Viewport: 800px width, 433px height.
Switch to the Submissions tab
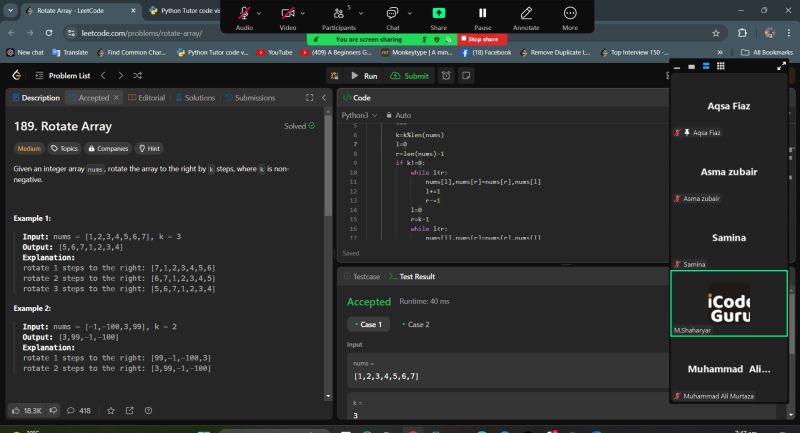(x=250, y=98)
